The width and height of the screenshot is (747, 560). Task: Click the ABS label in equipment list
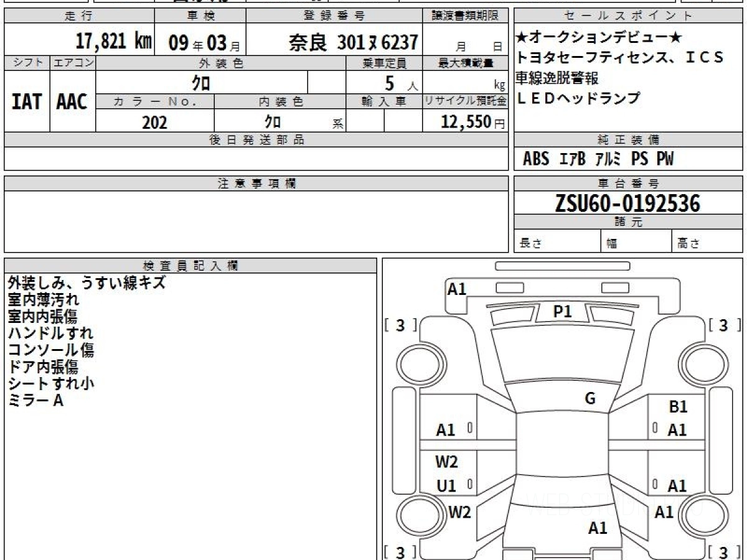pyautogui.click(x=535, y=159)
